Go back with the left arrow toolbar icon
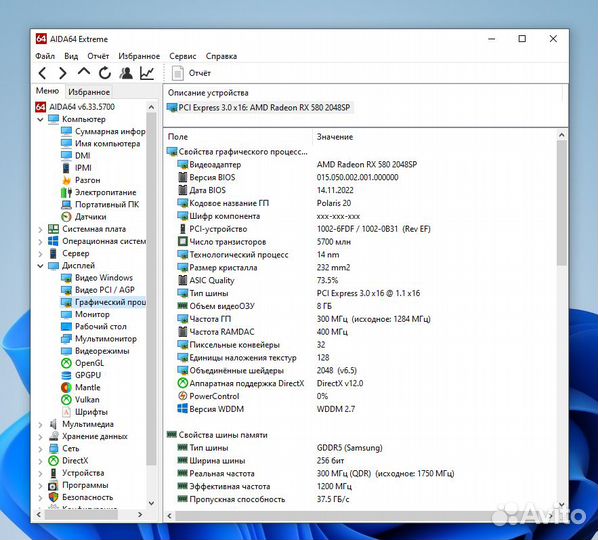Image resolution: width=598 pixels, height=540 pixels. point(43,73)
